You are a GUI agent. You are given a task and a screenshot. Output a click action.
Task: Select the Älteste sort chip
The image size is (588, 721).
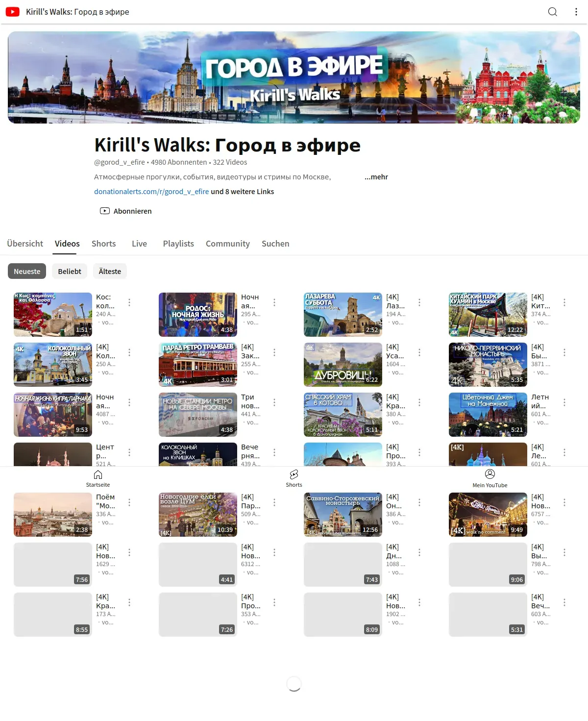110,271
